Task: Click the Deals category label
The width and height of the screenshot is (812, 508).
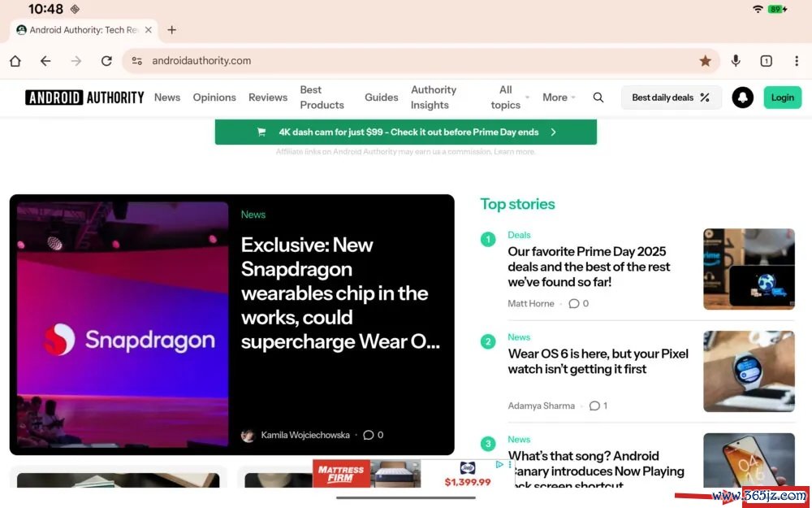Action: tap(519, 235)
